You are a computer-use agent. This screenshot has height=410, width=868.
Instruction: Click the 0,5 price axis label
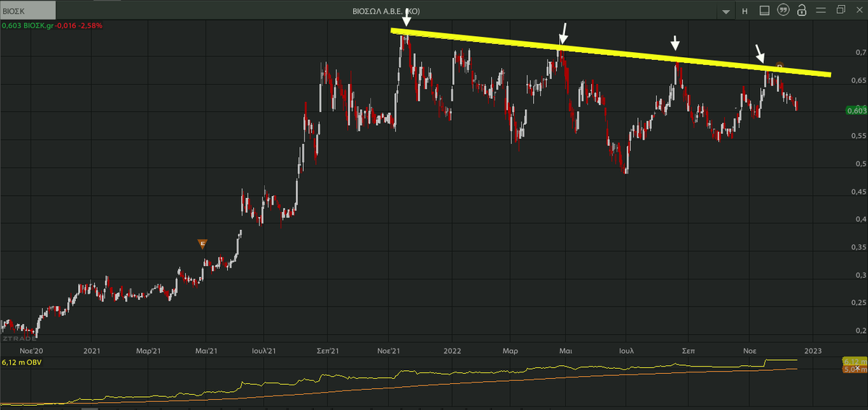[x=859, y=164]
